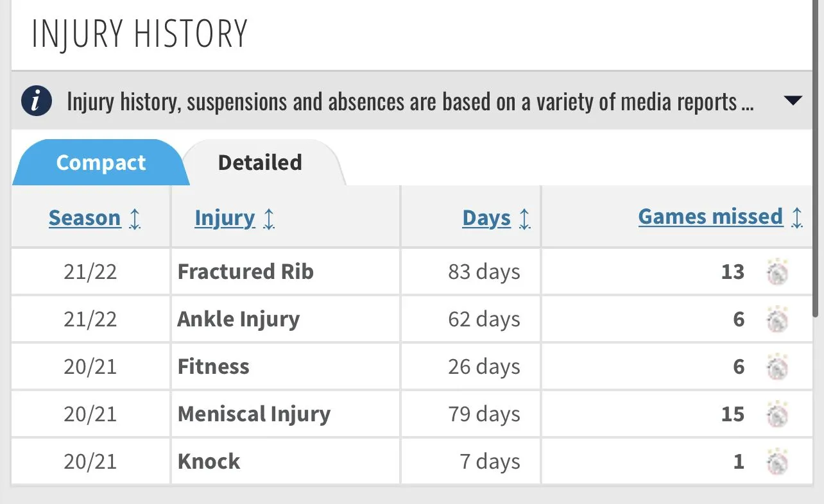
Task: Sort table by Season column
Action: click(x=85, y=218)
